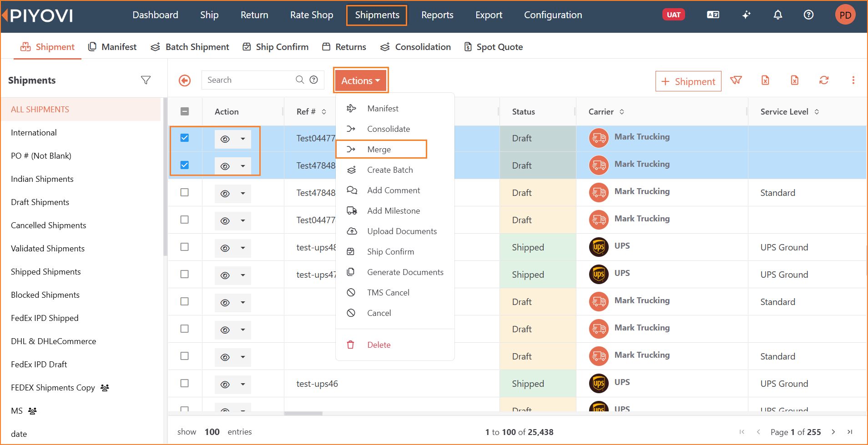Viewport: 868px width, 445px height.
Task: Sort by Service Level column arrows
Action: [817, 112]
